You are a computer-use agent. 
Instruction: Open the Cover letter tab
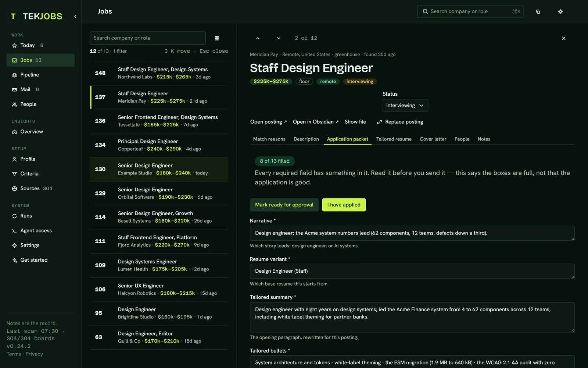coord(433,139)
